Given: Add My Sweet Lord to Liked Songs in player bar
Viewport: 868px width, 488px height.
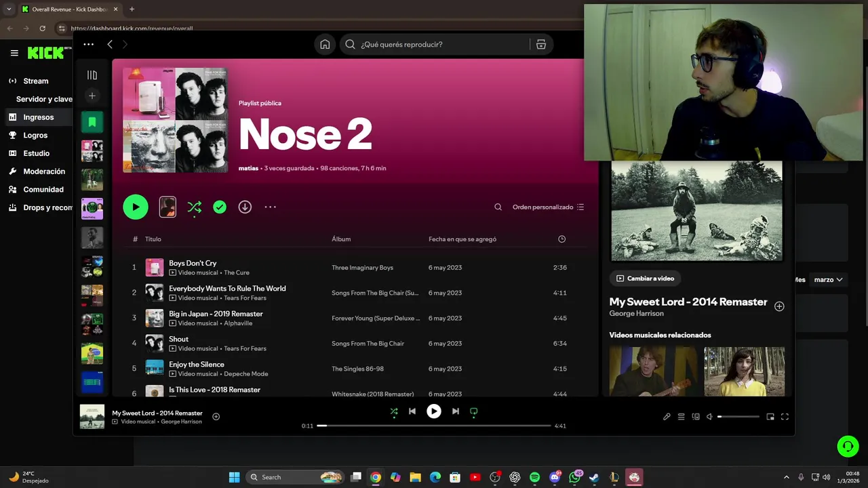Looking at the screenshot, I should pyautogui.click(x=216, y=417).
